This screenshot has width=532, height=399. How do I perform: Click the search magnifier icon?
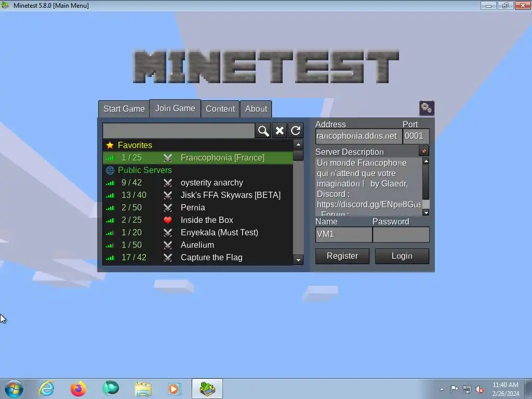click(263, 130)
